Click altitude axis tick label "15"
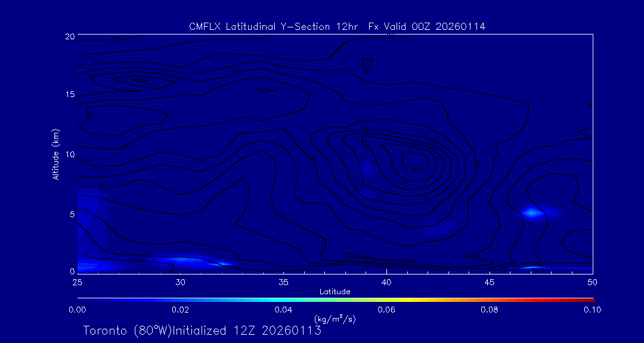This screenshot has height=343, width=644. coord(69,95)
